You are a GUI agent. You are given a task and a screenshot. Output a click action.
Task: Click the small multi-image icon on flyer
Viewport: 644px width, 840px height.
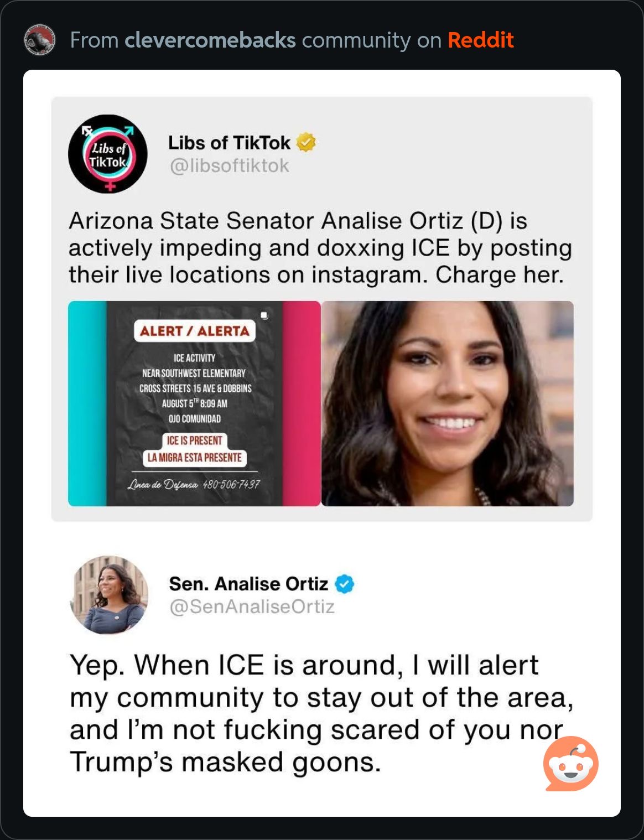click(264, 315)
